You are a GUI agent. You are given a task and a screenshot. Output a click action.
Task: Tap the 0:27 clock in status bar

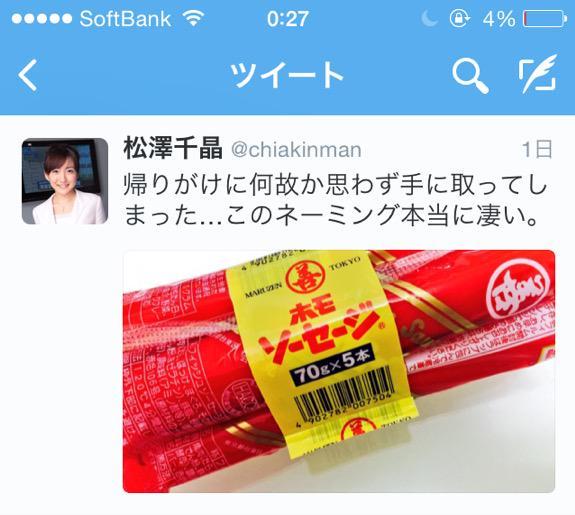288,19
